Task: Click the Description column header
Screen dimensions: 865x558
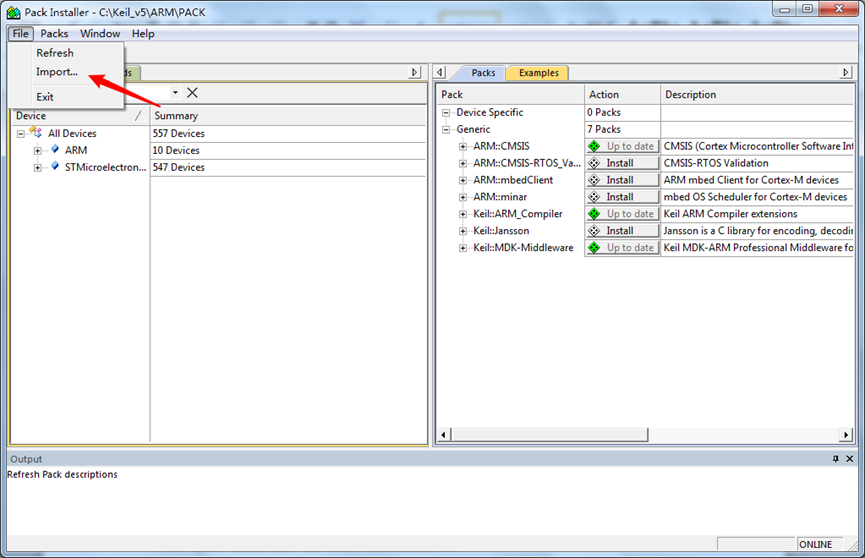Action: [x=757, y=95]
